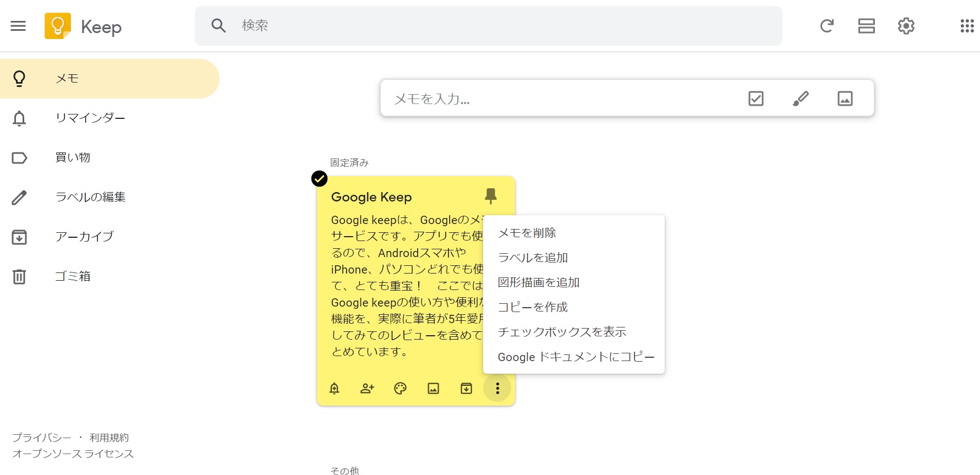The width and height of the screenshot is (980, 475).
Task: Open リマインダー in the sidebar
Action: pyautogui.click(x=110, y=118)
